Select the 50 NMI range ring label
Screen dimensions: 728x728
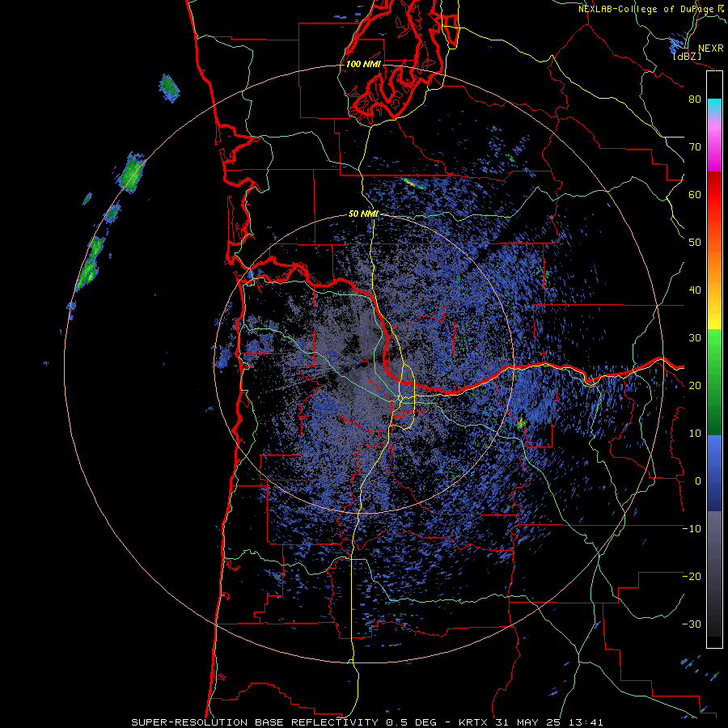point(363,214)
